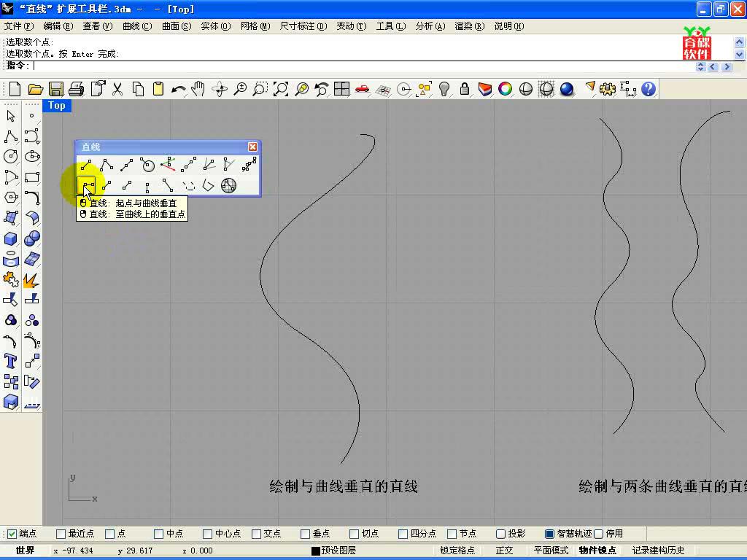Enable the 交点 object snap
747x560 pixels.
(x=266, y=534)
